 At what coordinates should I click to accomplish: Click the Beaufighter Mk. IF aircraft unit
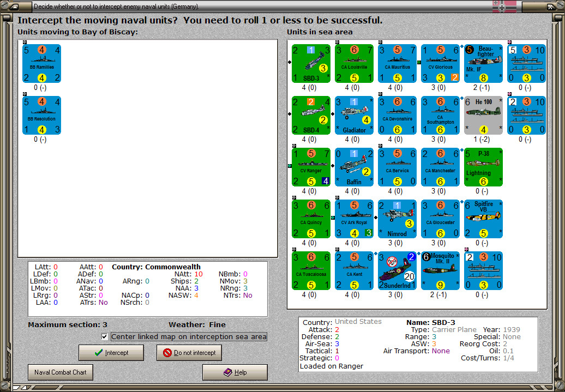pyautogui.click(x=483, y=63)
